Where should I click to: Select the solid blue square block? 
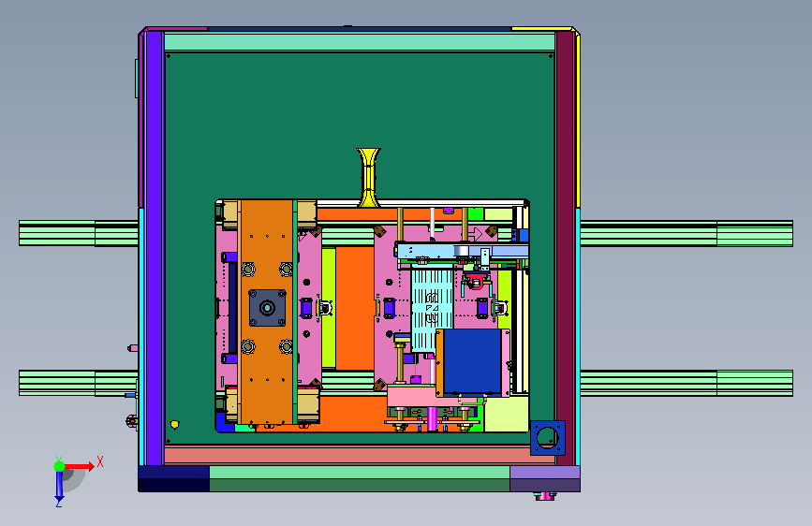coord(472,362)
